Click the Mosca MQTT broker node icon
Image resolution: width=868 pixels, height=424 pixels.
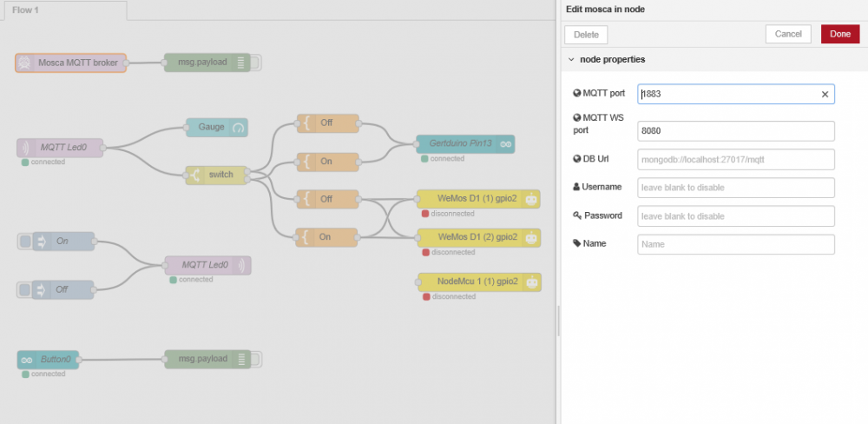pos(25,63)
